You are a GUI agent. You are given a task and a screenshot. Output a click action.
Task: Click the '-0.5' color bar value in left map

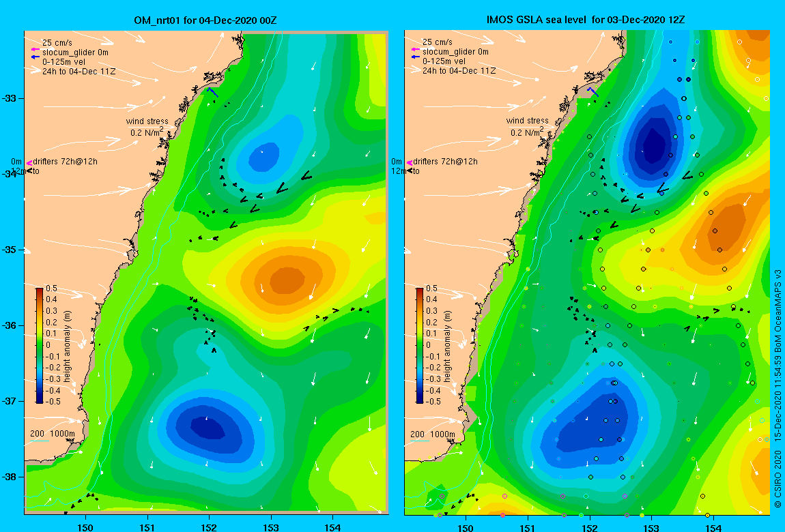coord(53,402)
